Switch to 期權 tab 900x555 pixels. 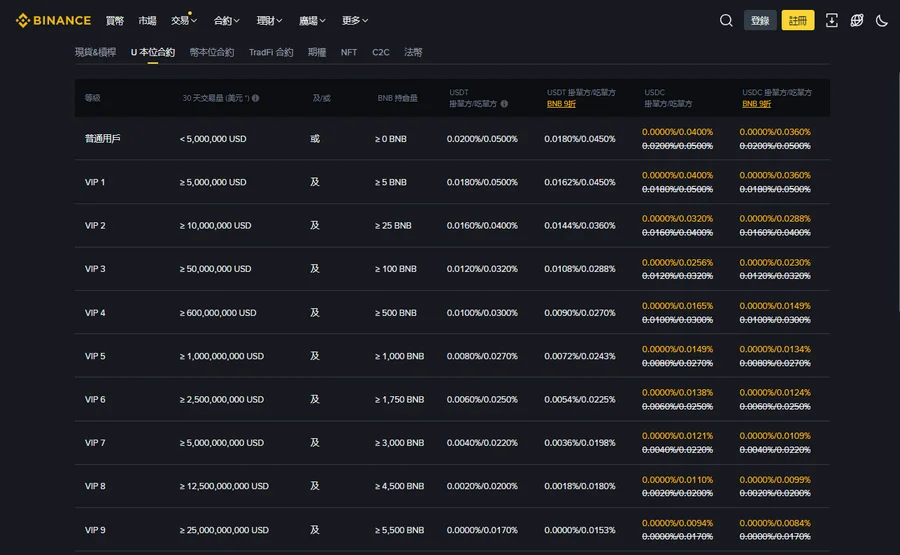[317, 52]
